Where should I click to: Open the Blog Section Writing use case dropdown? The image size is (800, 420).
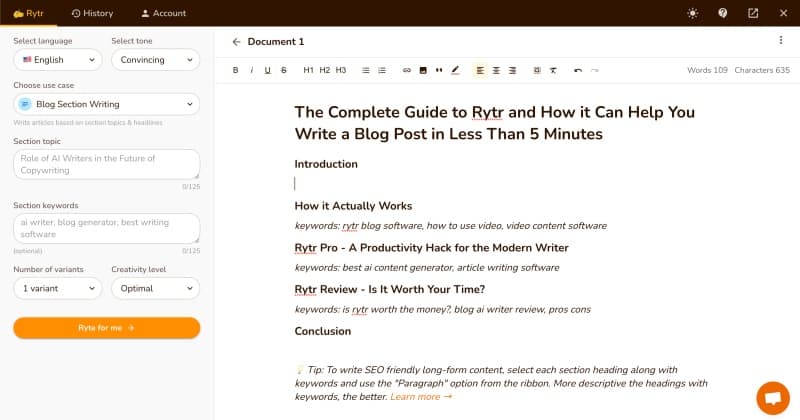click(106, 104)
